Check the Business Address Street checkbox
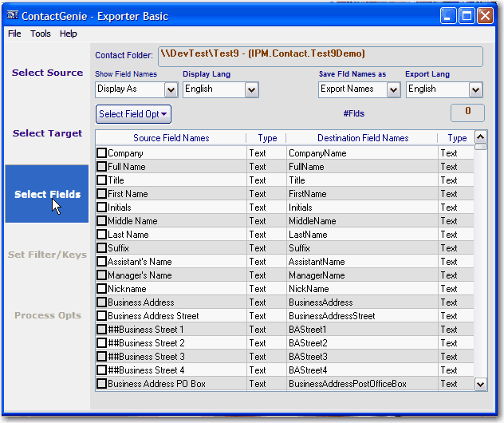Image resolution: width=504 pixels, height=423 pixels. 102,315
